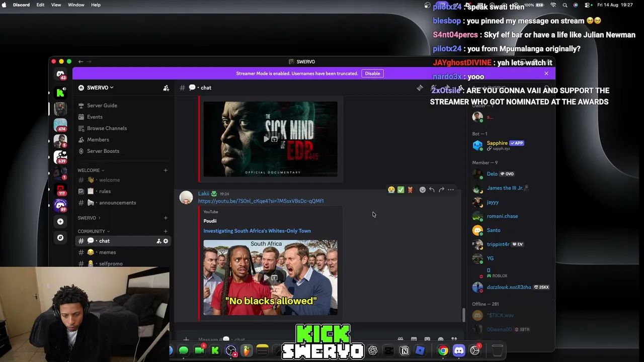Open Discover servers compass icon
The width and height of the screenshot is (644, 362).
60,237
